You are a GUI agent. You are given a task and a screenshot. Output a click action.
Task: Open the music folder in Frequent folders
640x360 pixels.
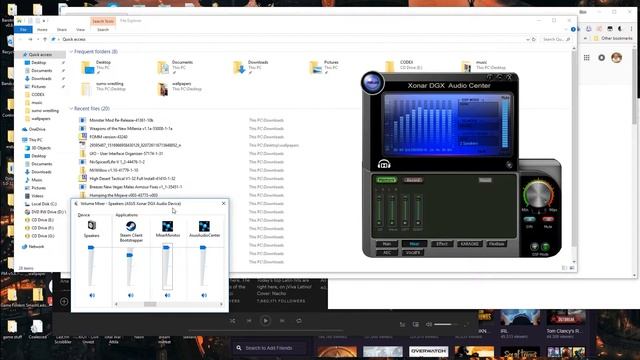click(x=484, y=67)
